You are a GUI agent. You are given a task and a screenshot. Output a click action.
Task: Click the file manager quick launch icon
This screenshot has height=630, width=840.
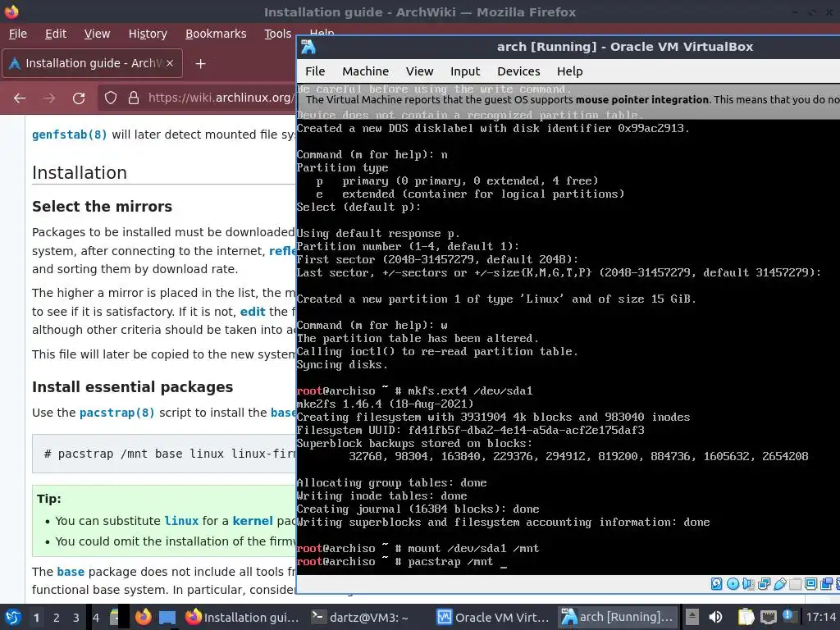click(x=114, y=617)
